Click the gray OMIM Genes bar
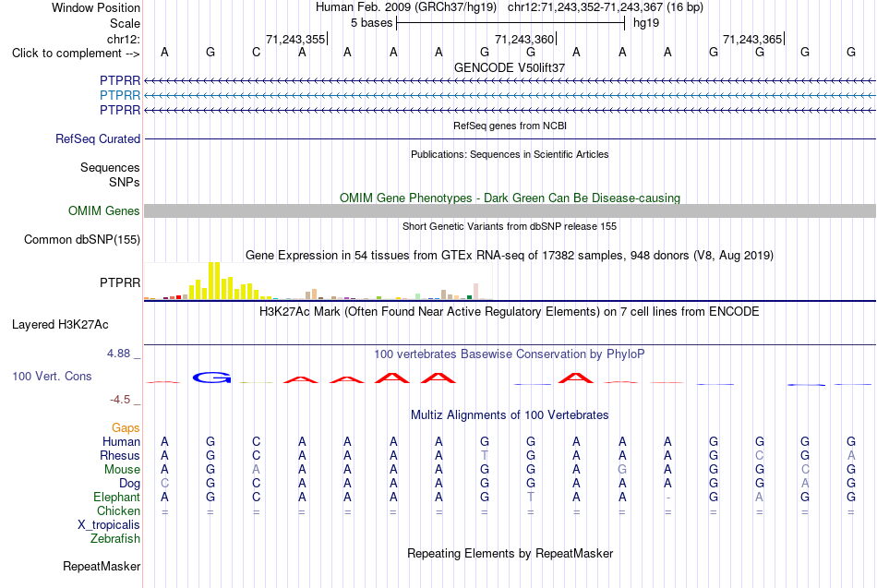The height and width of the screenshot is (588, 877). coord(510,210)
